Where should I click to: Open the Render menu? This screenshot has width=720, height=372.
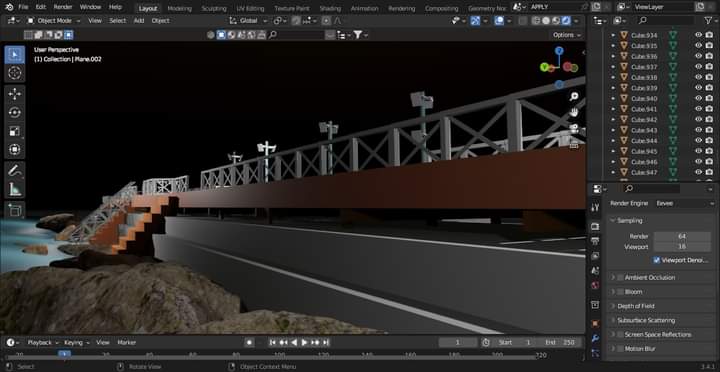63,7
